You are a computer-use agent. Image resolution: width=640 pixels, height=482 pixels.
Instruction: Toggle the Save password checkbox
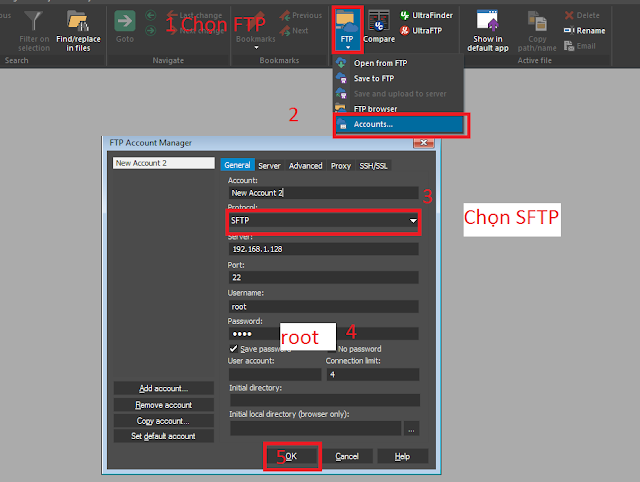click(x=233, y=349)
